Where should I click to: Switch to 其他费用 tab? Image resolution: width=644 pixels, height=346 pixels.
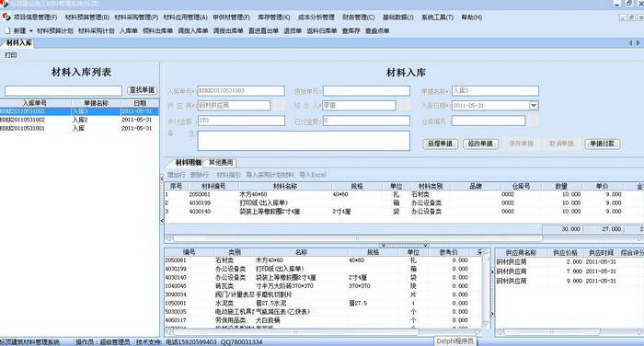click(221, 163)
